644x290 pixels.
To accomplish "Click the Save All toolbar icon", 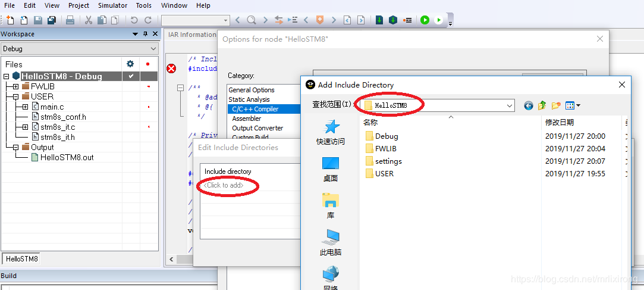I will 52,20.
